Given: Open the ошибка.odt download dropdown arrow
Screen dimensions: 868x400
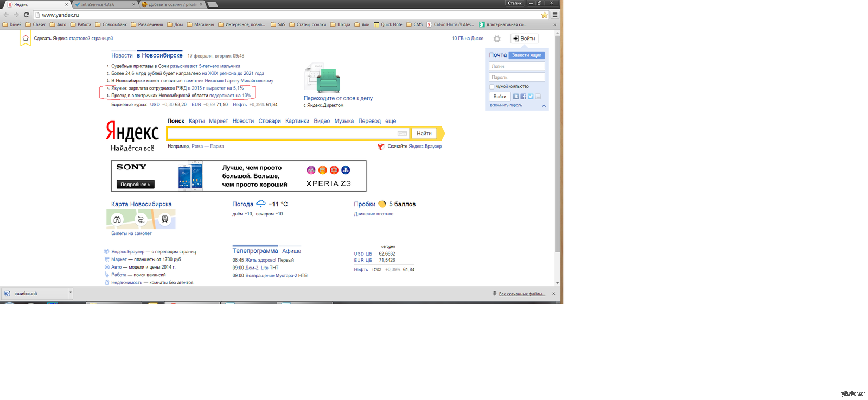Looking at the screenshot, I should (x=70, y=293).
